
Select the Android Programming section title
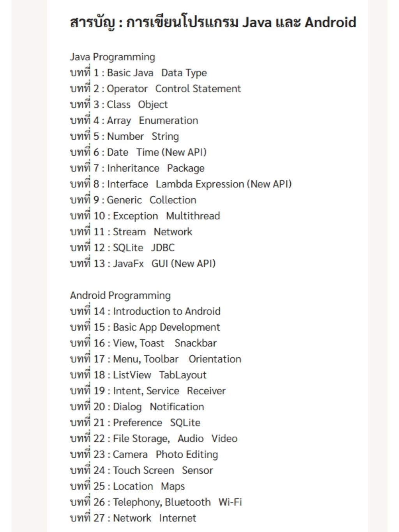[x=120, y=295]
